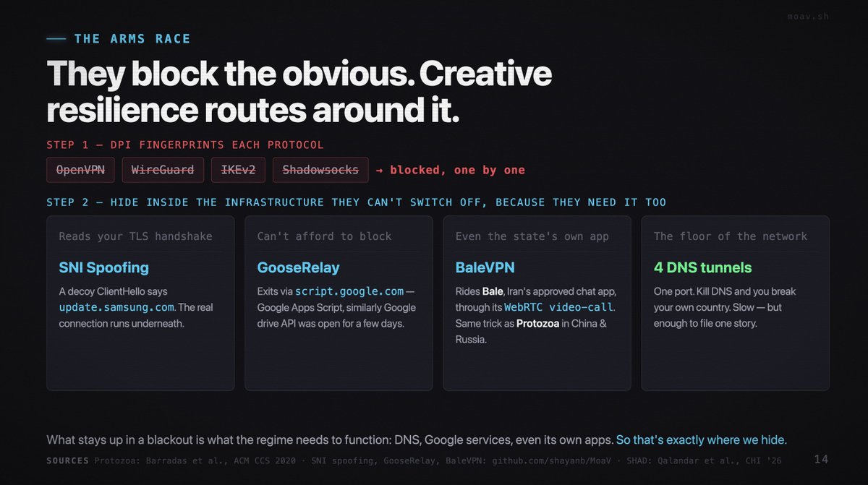Screen dimensions: 868x485
Task: Click 'resilience routes around it.' headline line
Action: pyautogui.click(x=253, y=110)
